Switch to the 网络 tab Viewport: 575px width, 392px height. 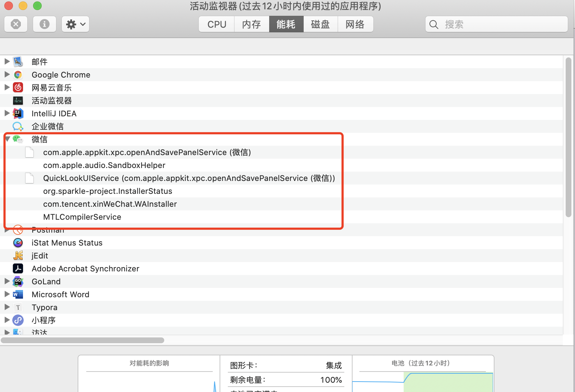[355, 24]
